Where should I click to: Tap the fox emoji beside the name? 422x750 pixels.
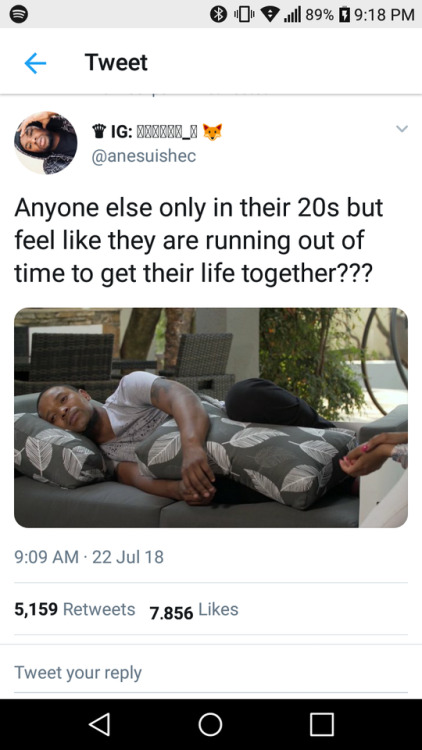(x=212, y=131)
